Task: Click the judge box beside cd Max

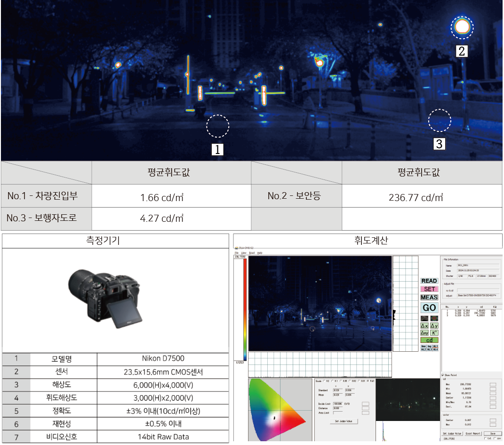Action: point(493,385)
